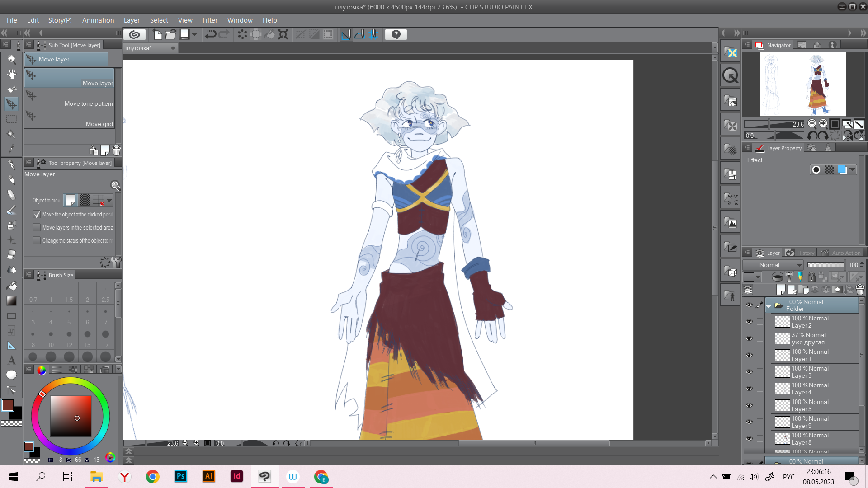Uncheck Move the object at clicked position
868x488 pixels.
pos(37,215)
